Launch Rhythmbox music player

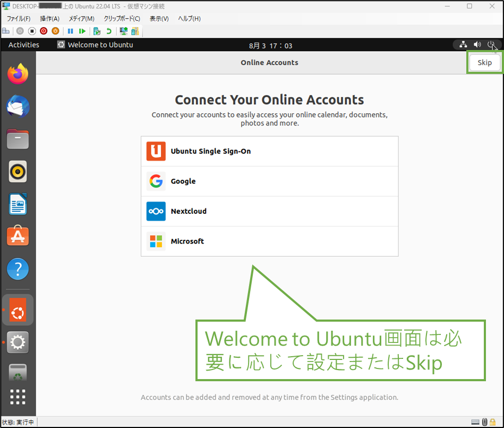(18, 171)
